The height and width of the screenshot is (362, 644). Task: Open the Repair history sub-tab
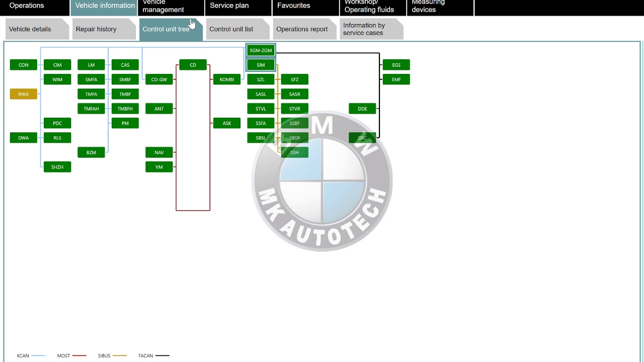[x=104, y=29]
